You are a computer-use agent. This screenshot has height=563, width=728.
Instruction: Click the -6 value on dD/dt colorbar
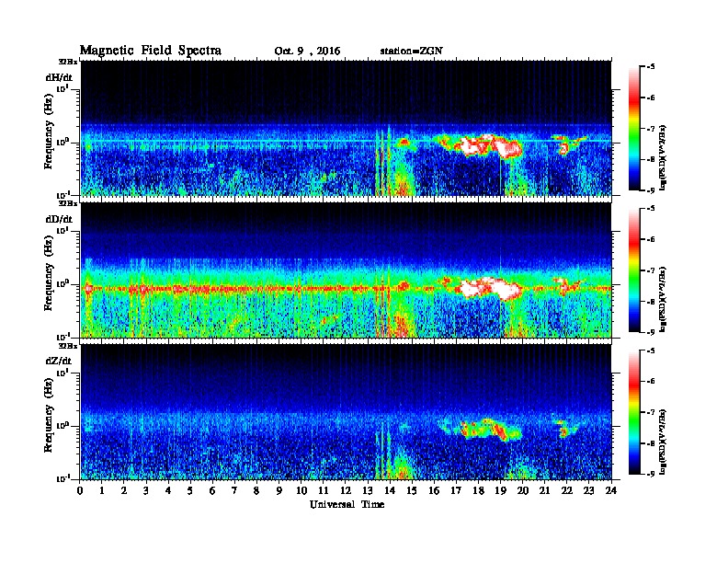click(x=651, y=239)
